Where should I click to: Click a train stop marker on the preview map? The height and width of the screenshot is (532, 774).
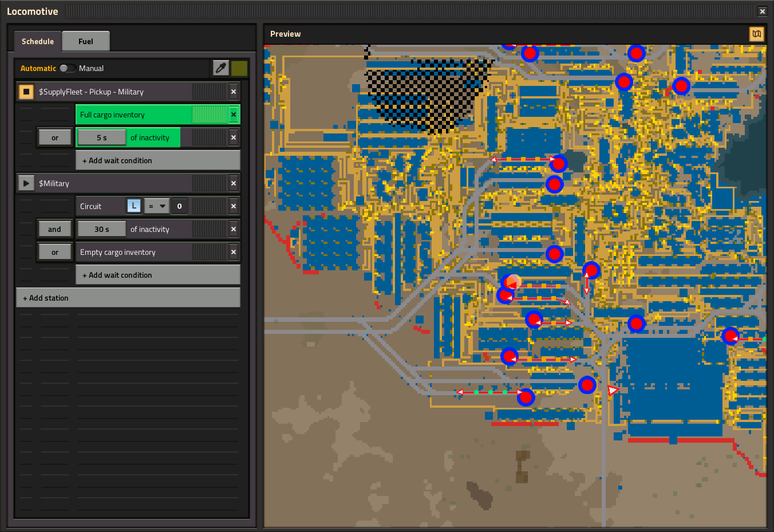(x=558, y=164)
